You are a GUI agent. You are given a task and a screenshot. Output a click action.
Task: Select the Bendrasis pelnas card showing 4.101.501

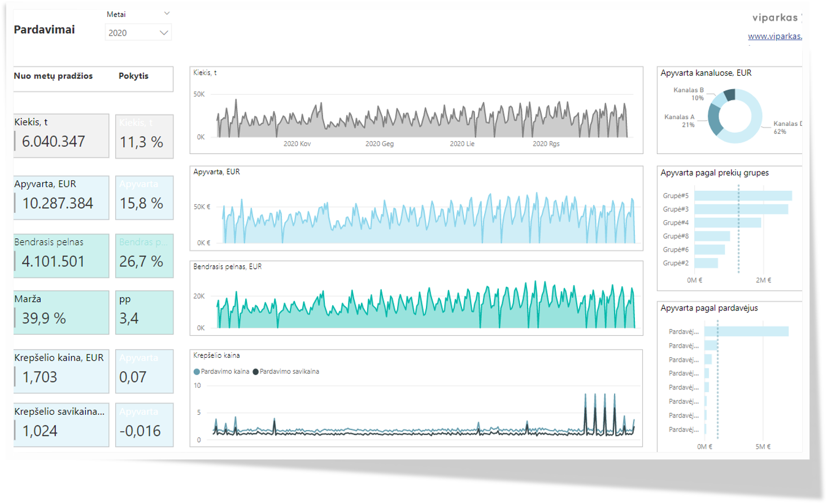pyautogui.click(x=61, y=256)
